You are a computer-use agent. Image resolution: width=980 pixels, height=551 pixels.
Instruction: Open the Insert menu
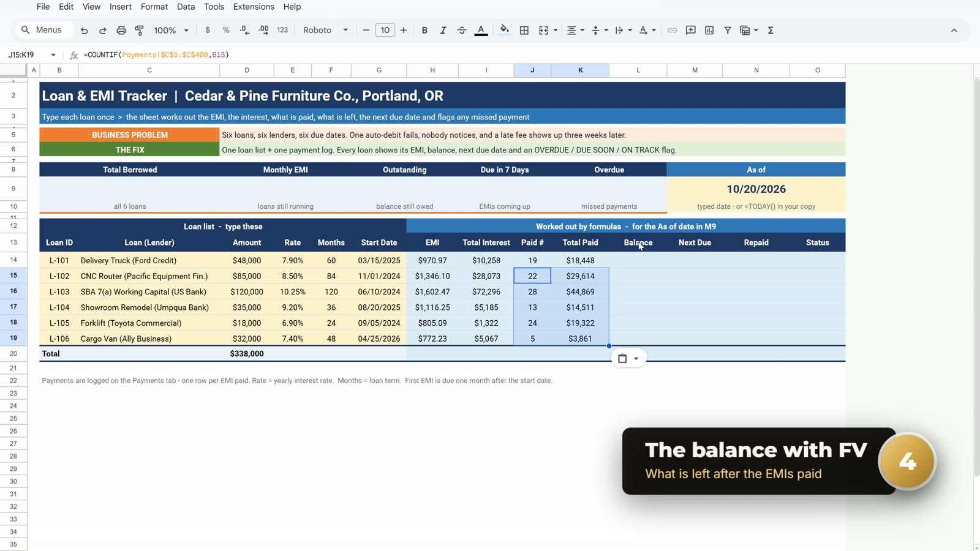click(x=121, y=7)
